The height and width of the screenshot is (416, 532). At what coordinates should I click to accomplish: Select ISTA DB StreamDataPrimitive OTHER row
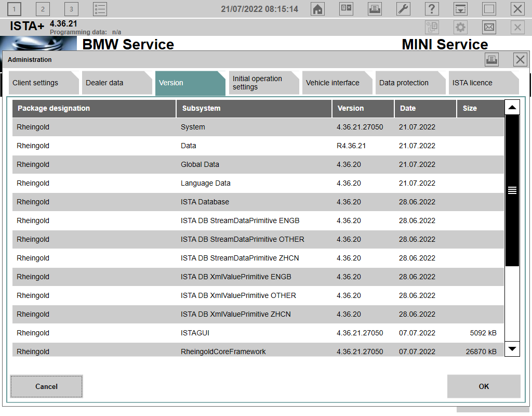coord(258,239)
